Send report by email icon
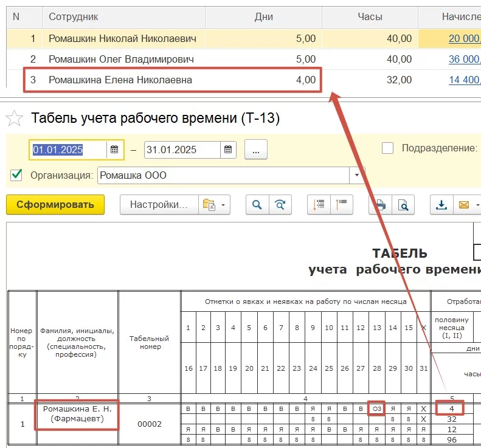 tap(464, 204)
